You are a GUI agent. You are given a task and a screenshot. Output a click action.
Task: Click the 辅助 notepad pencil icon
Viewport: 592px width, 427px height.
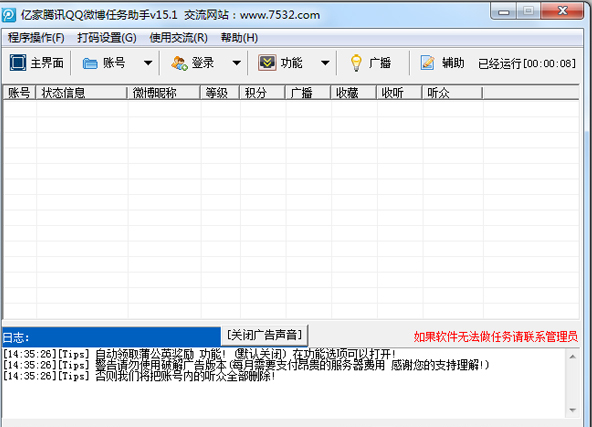pyautogui.click(x=427, y=63)
